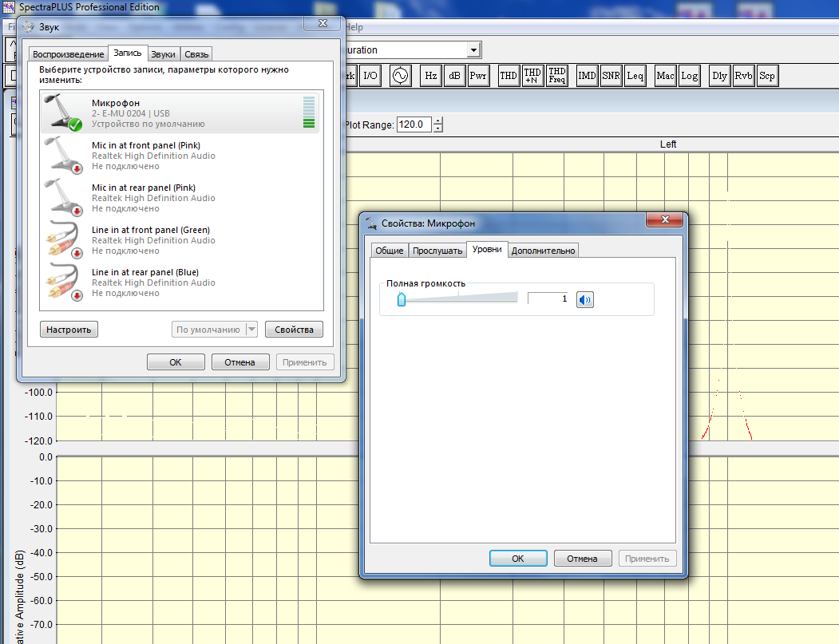
Task: Click the Scp toolbar button
Action: pos(767,76)
